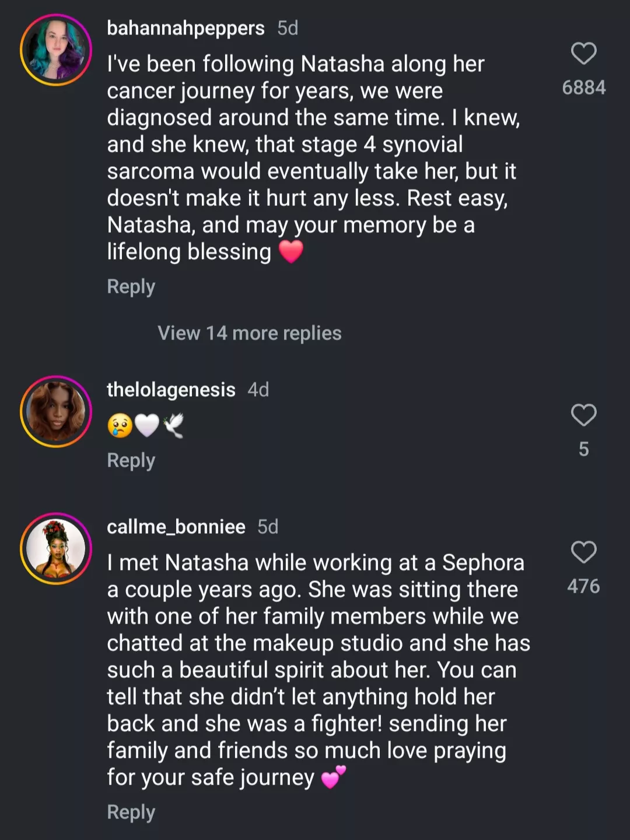This screenshot has width=630, height=840.
Task: Tap the pink two-hearts emoji
Action: 333,777
